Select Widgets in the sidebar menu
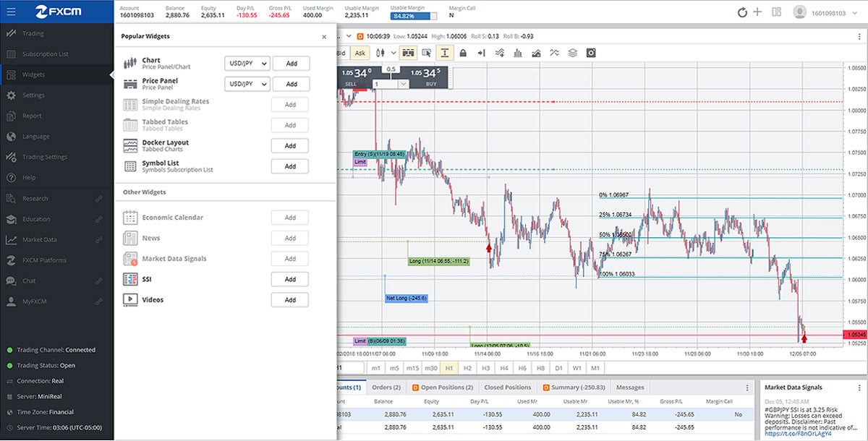The image size is (868, 441). point(57,74)
